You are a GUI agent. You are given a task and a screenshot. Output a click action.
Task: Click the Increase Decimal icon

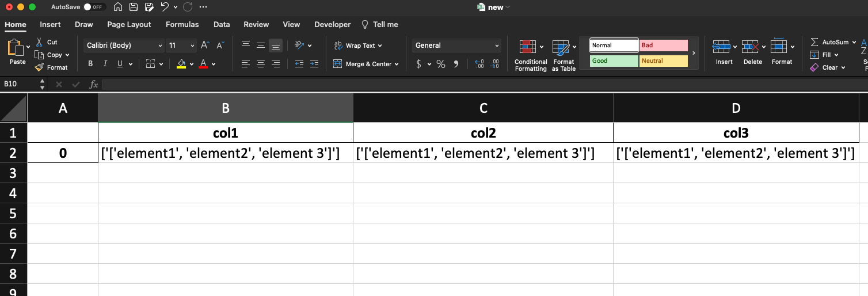(x=479, y=64)
